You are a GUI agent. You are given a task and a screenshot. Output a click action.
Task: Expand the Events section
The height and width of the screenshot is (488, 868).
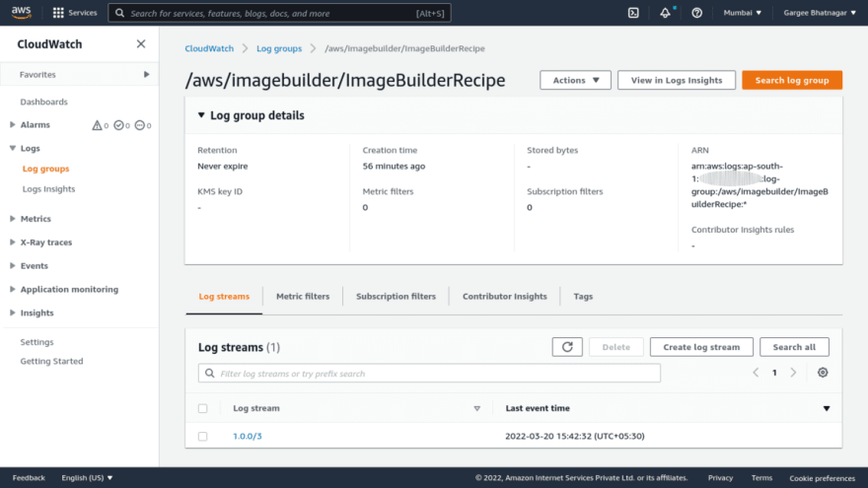click(x=12, y=265)
